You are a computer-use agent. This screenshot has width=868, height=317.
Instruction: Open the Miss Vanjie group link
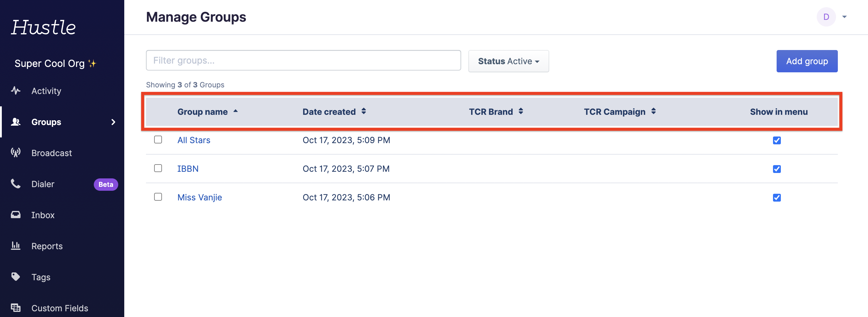(x=199, y=197)
